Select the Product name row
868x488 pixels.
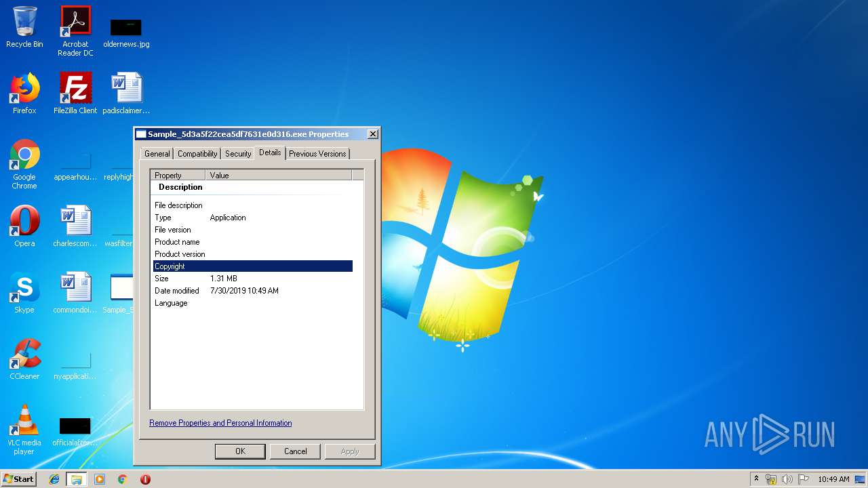pyautogui.click(x=253, y=242)
